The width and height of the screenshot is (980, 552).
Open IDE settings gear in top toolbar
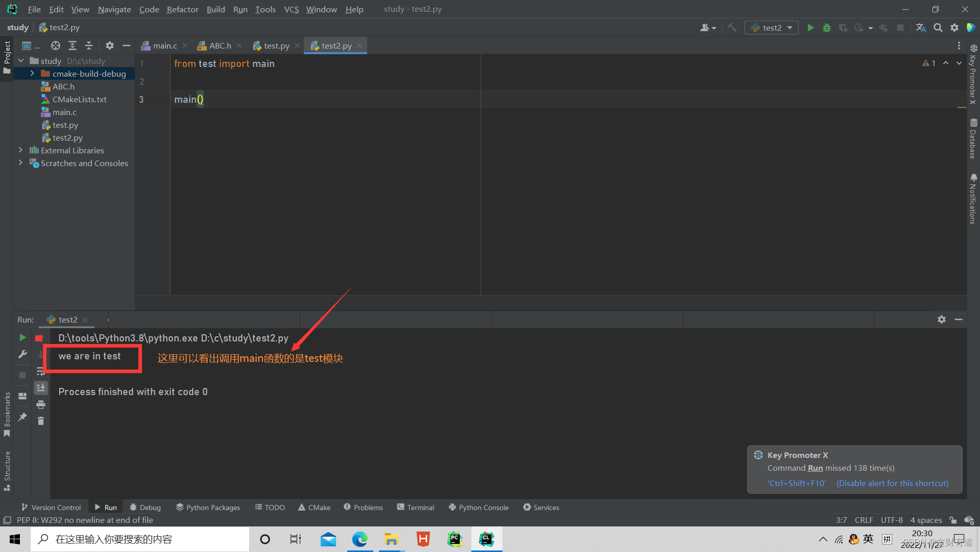click(954, 28)
